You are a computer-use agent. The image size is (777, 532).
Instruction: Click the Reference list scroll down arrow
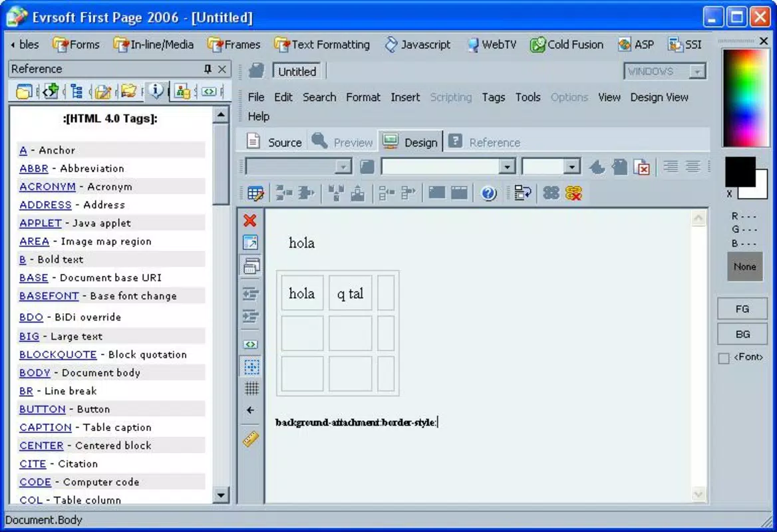click(x=220, y=494)
